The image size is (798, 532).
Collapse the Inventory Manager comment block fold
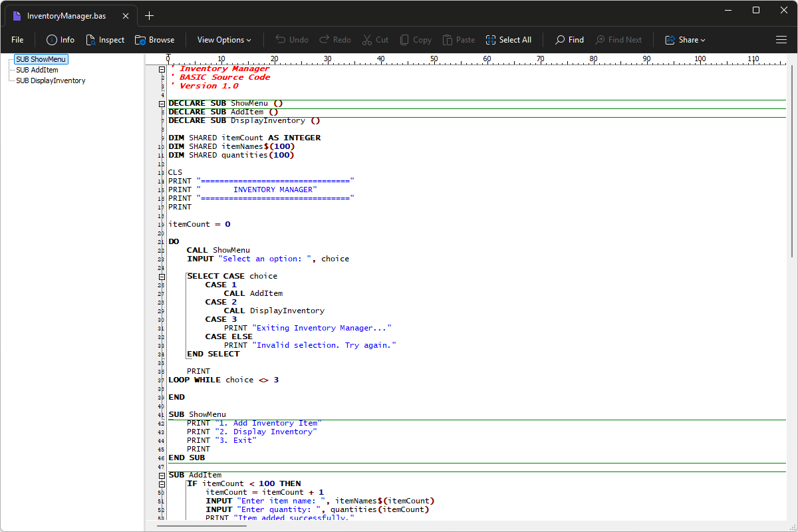click(x=162, y=68)
